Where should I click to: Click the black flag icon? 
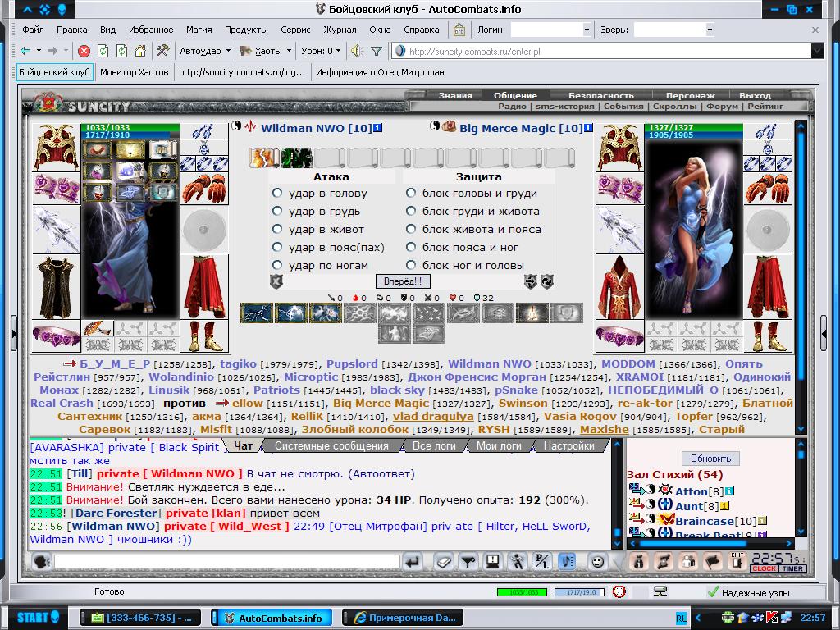tap(713, 561)
